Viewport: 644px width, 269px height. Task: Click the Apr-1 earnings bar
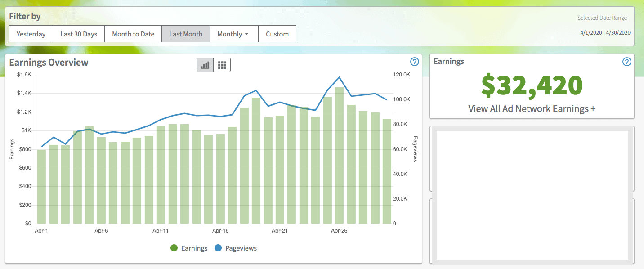click(x=41, y=187)
